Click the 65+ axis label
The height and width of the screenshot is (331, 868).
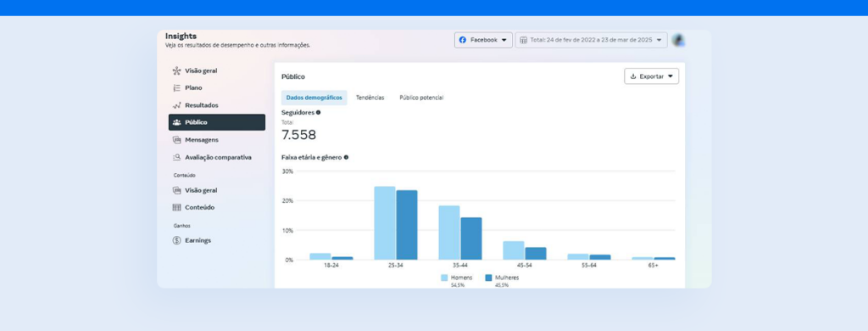point(654,266)
